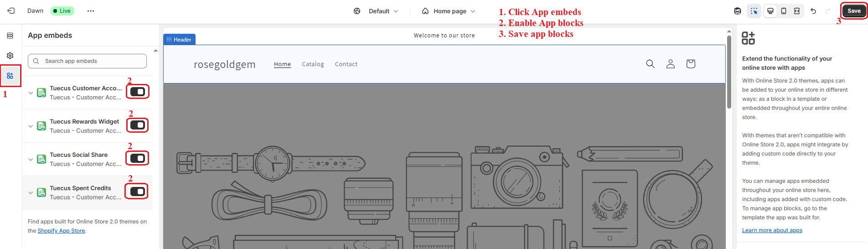
Task: Expand Tuecus Social Share chevron
Action: (x=31, y=159)
